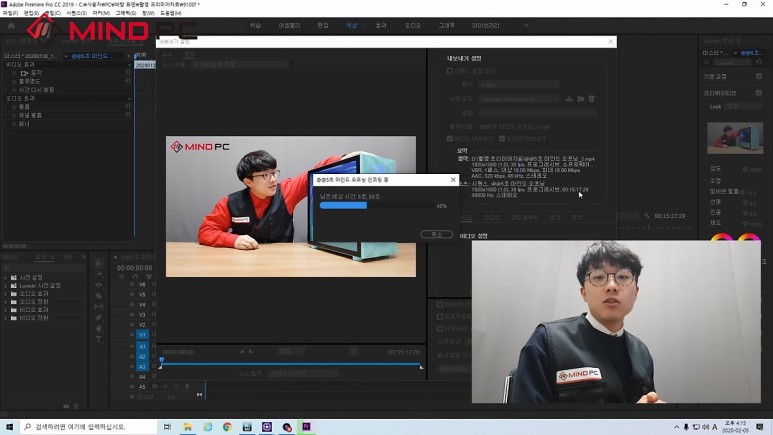
Task: Select the Track Select Forward tool
Action: click(99, 274)
